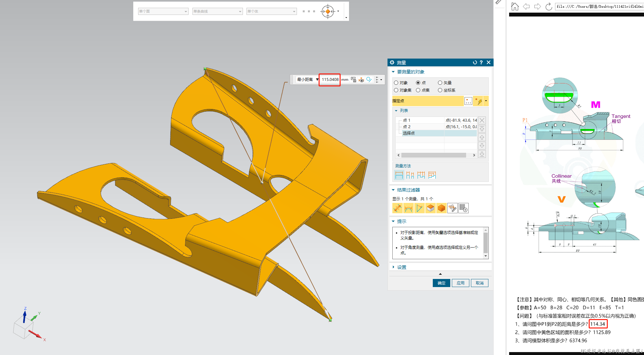Click the list horizontal scrollbar track

(436, 155)
